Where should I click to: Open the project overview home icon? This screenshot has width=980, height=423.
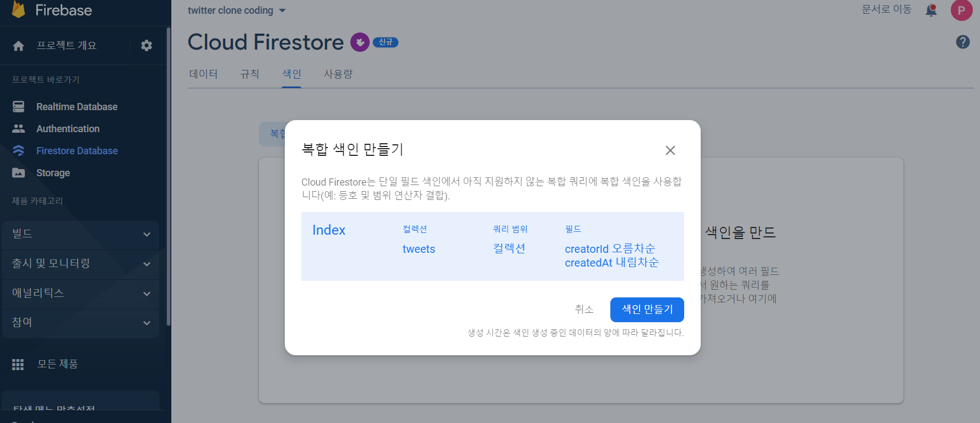point(18,46)
